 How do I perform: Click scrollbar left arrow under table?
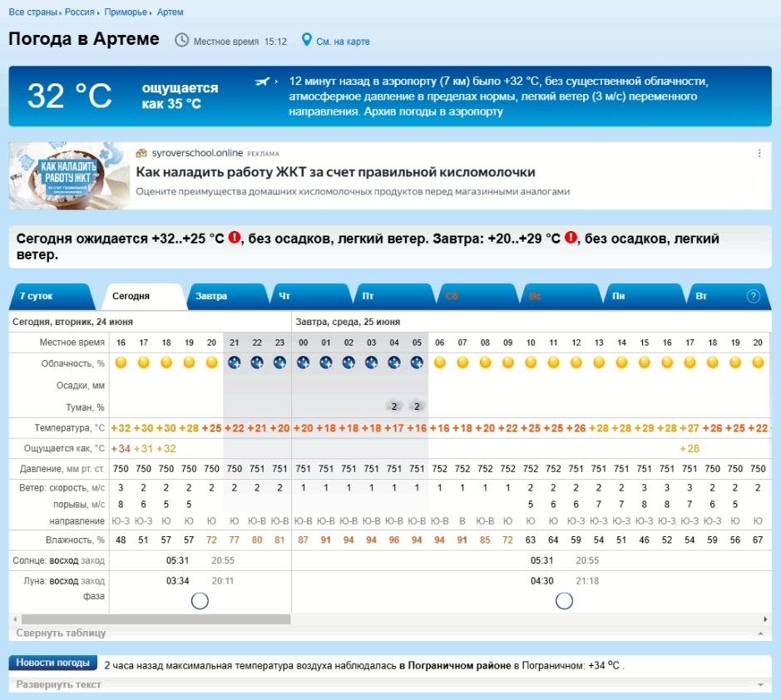(x=15, y=619)
